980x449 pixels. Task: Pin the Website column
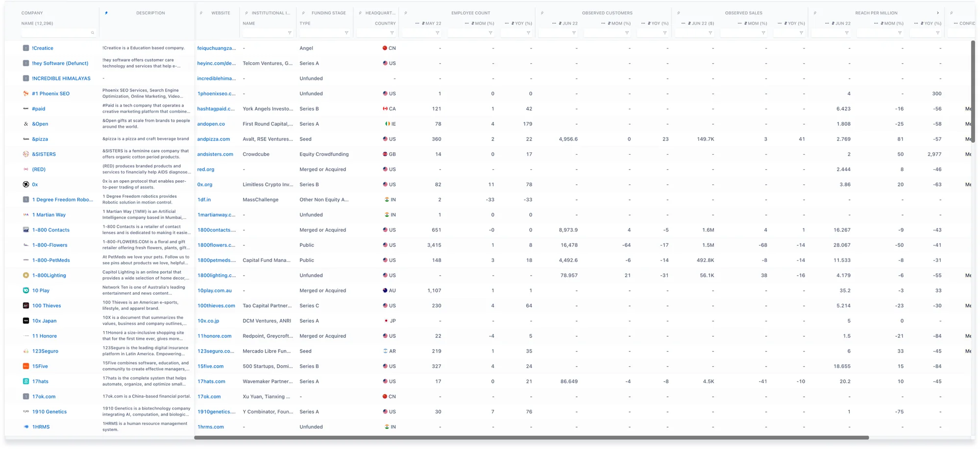click(201, 13)
